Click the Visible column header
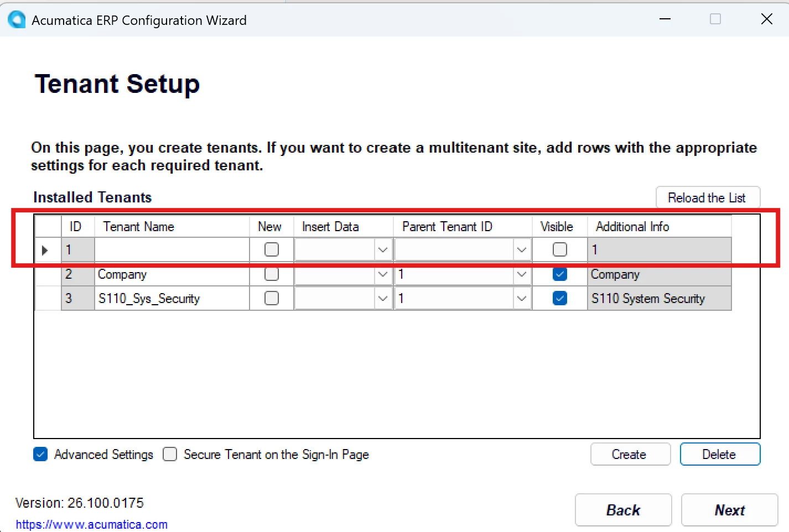 coord(560,226)
